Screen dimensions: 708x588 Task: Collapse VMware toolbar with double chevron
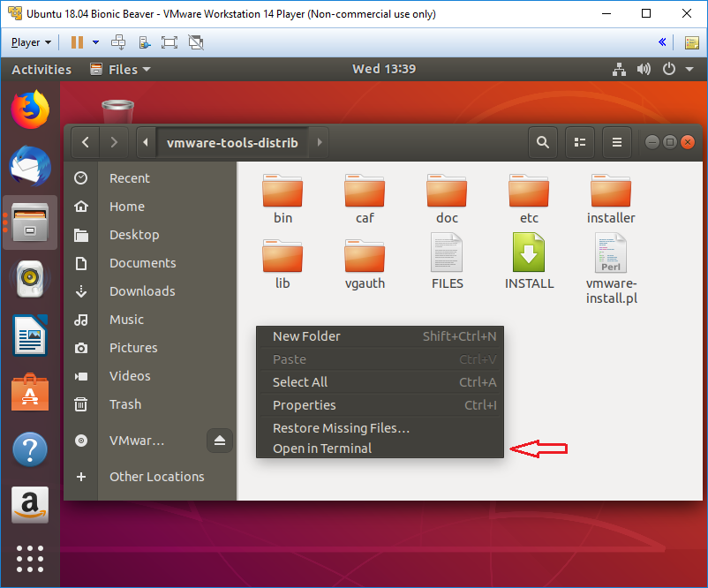tap(662, 42)
